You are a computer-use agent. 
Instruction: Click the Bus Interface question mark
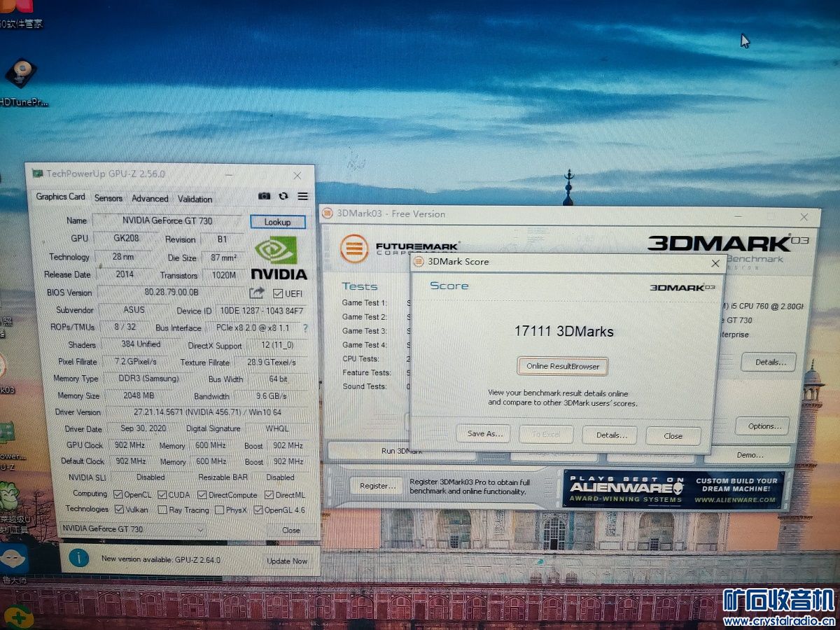click(304, 328)
